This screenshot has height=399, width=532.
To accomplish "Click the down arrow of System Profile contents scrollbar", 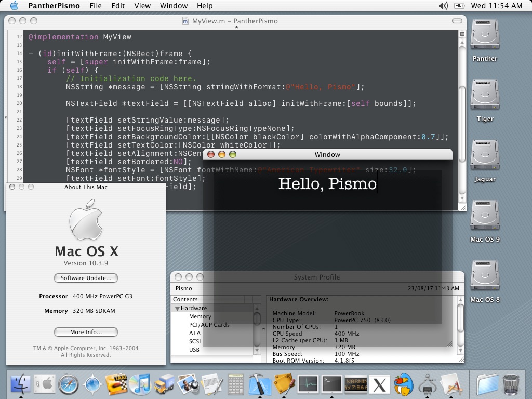I will 257,351.
